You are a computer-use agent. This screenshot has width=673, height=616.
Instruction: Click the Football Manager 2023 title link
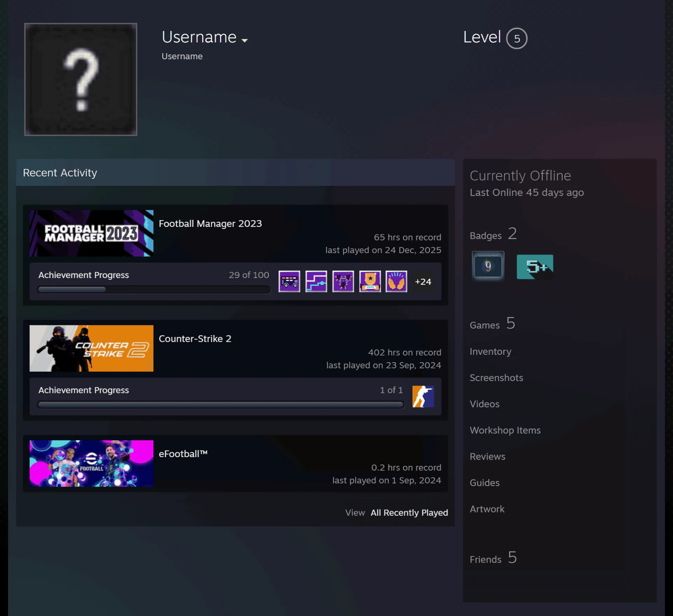coord(210,224)
